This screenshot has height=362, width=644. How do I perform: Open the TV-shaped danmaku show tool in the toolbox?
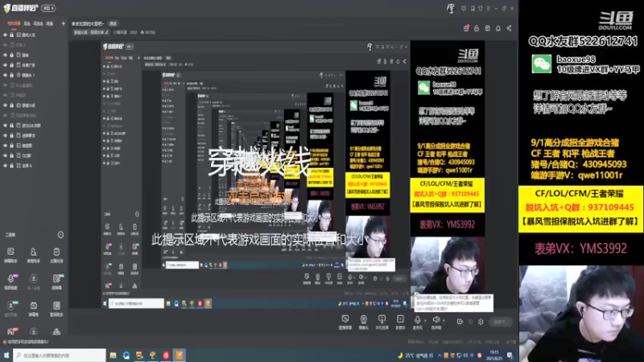(x=33, y=308)
